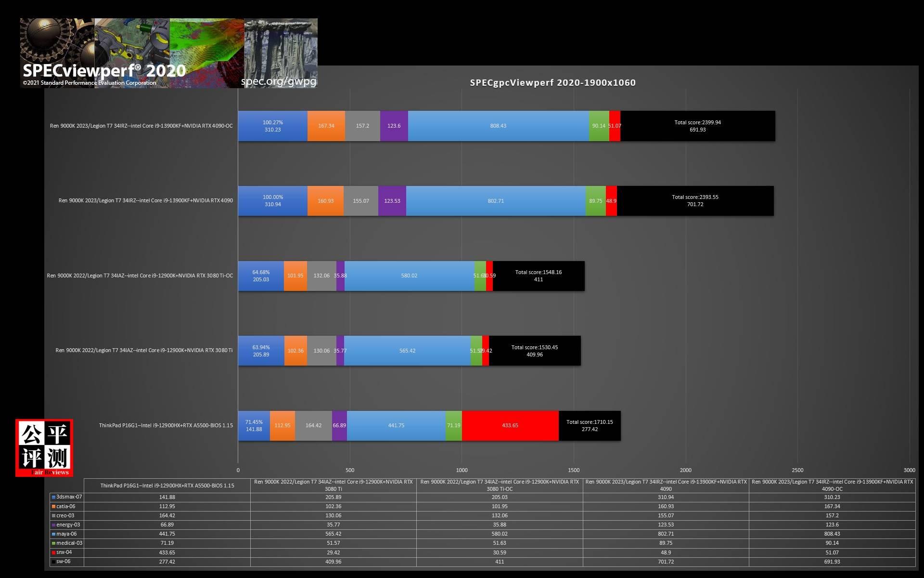924x578 pixels.
Task: Click the ThinkPad P16G1 table column header
Action: 167,486
